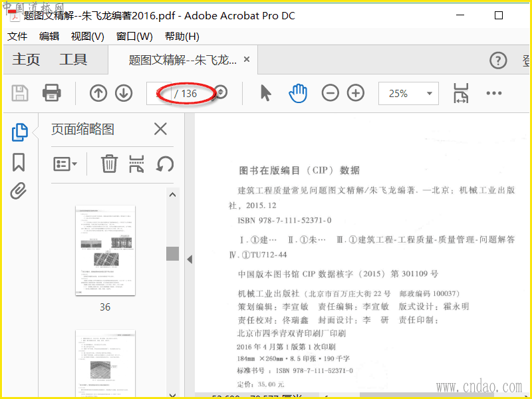Select the thumbnail below page 36
The image size is (532, 399).
click(105, 363)
